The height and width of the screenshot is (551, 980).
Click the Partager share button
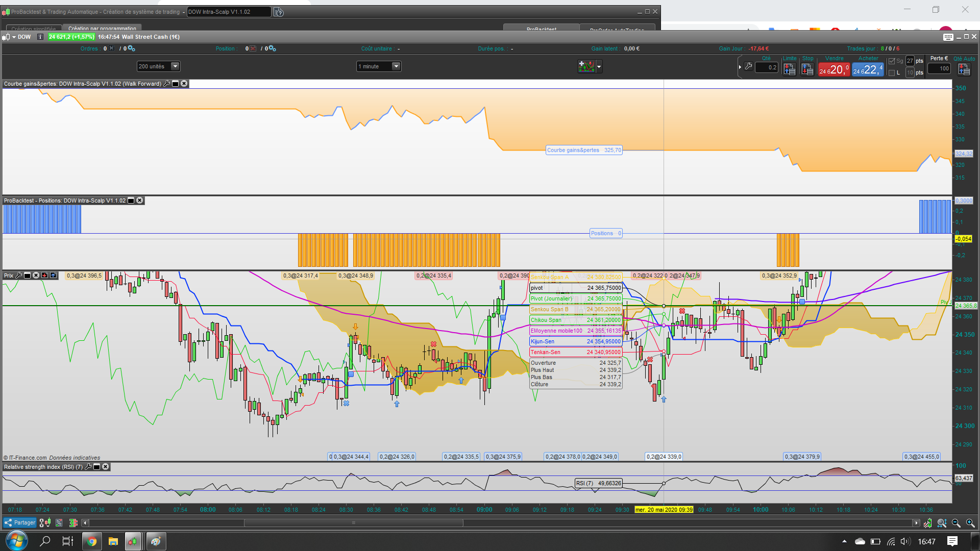[20, 522]
